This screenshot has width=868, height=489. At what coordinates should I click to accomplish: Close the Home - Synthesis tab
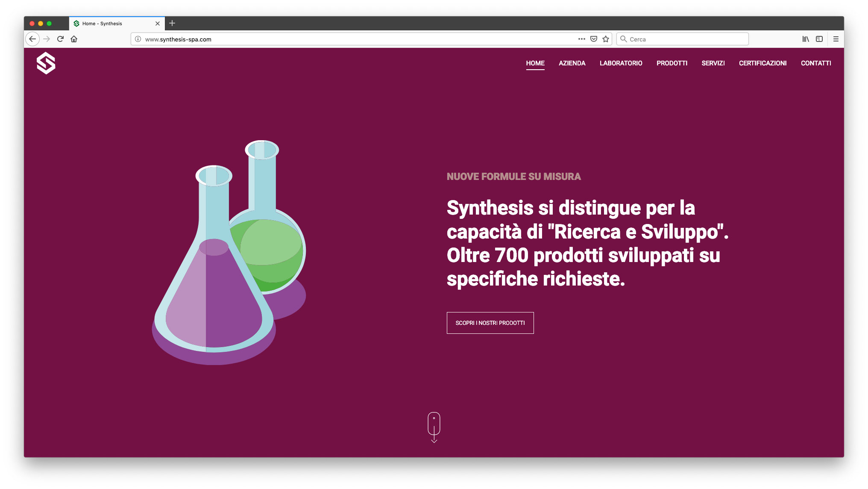pyautogui.click(x=158, y=24)
